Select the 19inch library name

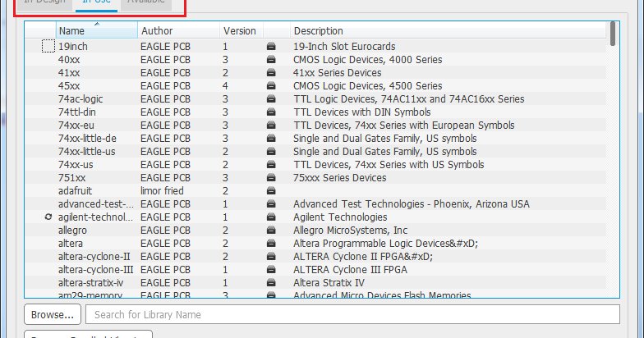(x=72, y=46)
